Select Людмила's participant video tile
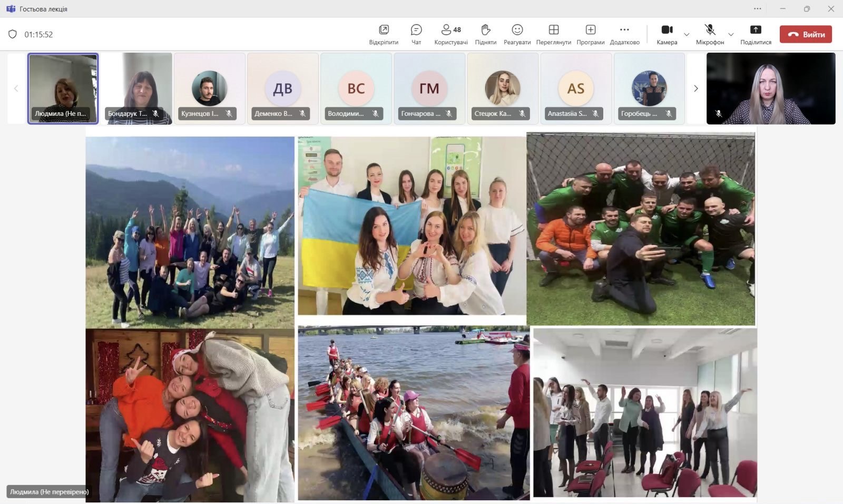 (x=63, y=88)
